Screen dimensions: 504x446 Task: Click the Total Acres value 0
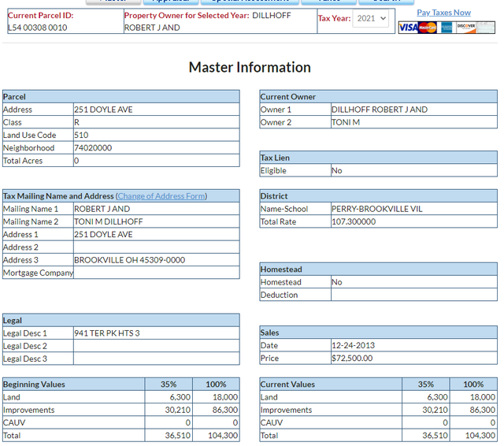pyautogui.click(x=76, y=161)
